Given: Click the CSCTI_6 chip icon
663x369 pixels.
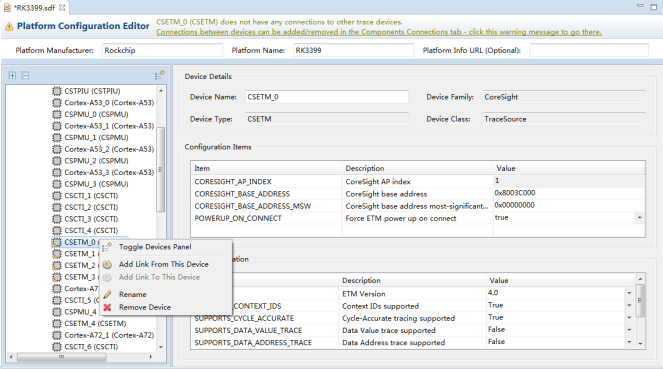Looking at the screenshot, I should [57, 347].
